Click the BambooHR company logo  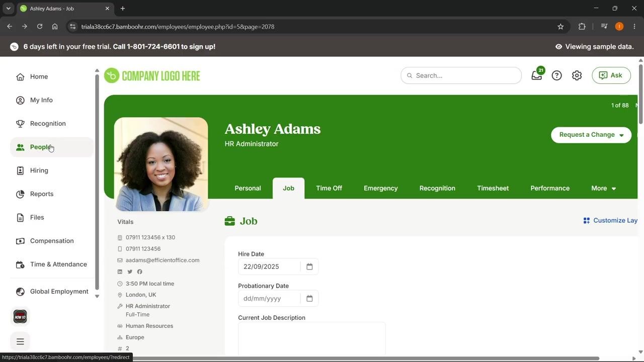152,76
